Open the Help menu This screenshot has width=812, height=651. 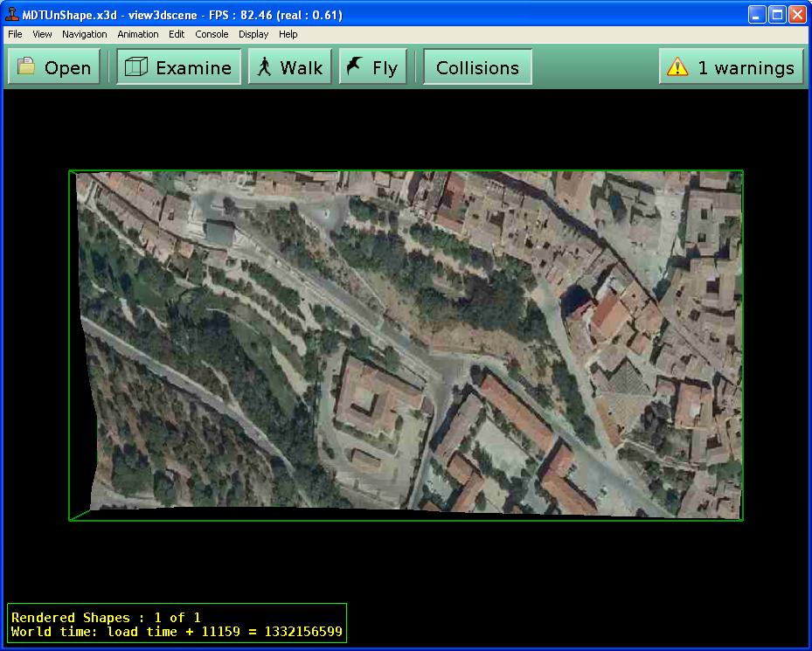[288, 34]
